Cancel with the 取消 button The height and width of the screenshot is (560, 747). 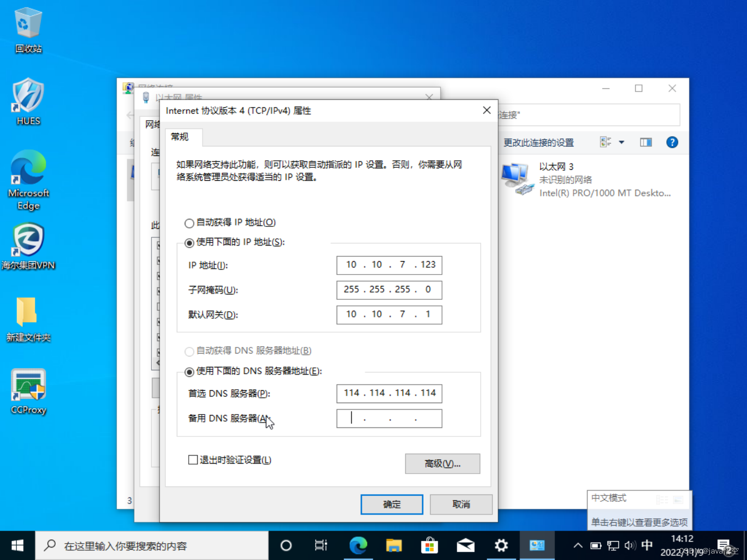pos(461,504)
